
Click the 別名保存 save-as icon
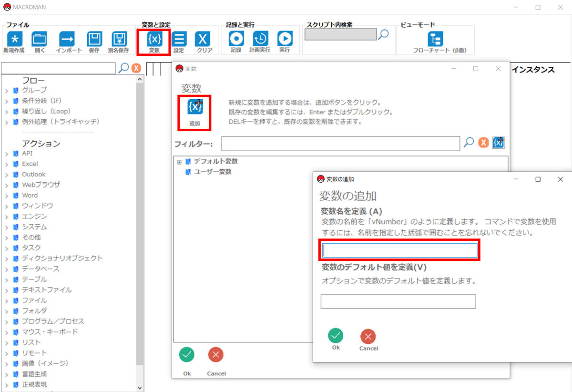pyautogui.click(x=119, y=39)
